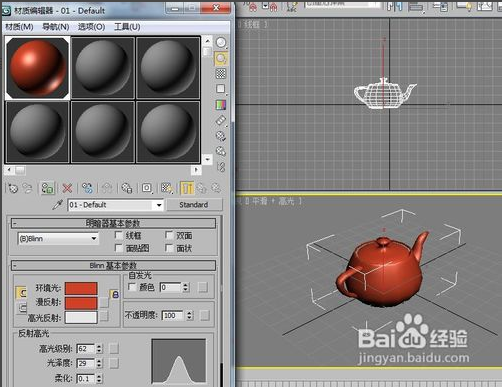Toggle the ambient-diffuse map lock icon
The width and height of the screenshot is (502, 387).
click(x=115, y=294)
